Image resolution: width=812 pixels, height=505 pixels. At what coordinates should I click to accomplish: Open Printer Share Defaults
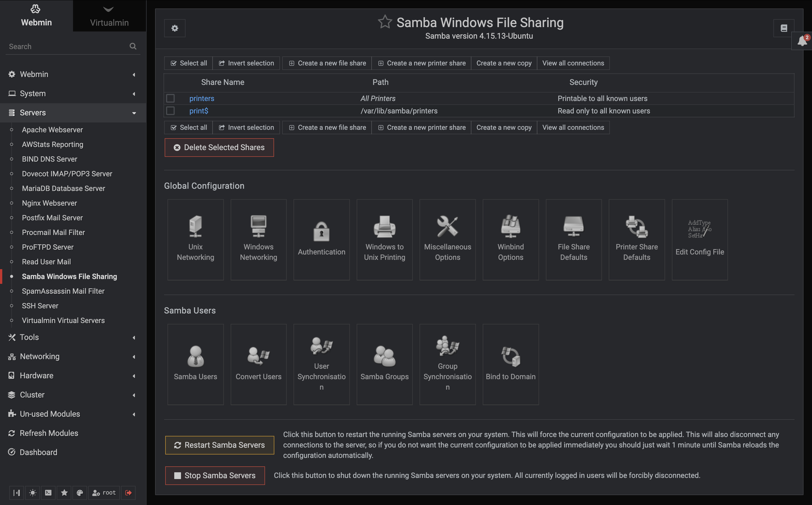(636, 240)
